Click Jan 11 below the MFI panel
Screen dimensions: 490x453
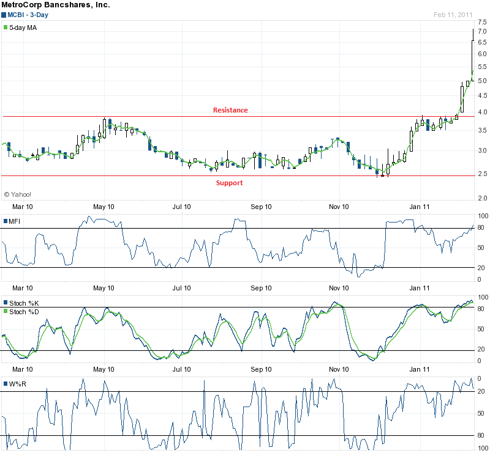click(x=419, y=288)
